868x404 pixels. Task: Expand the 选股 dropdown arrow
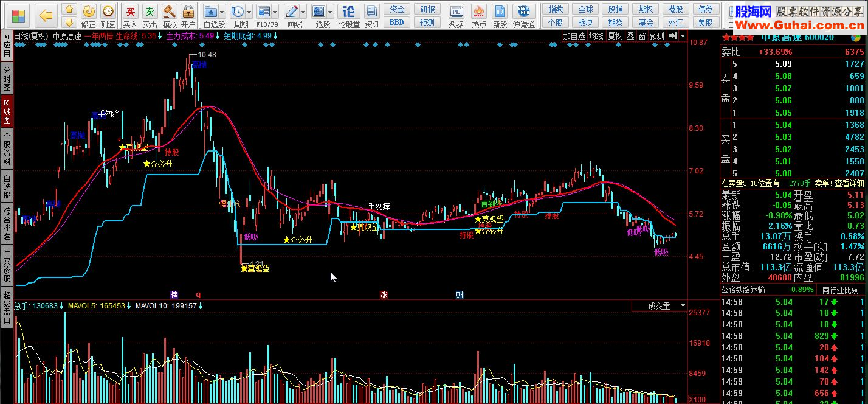331,12
